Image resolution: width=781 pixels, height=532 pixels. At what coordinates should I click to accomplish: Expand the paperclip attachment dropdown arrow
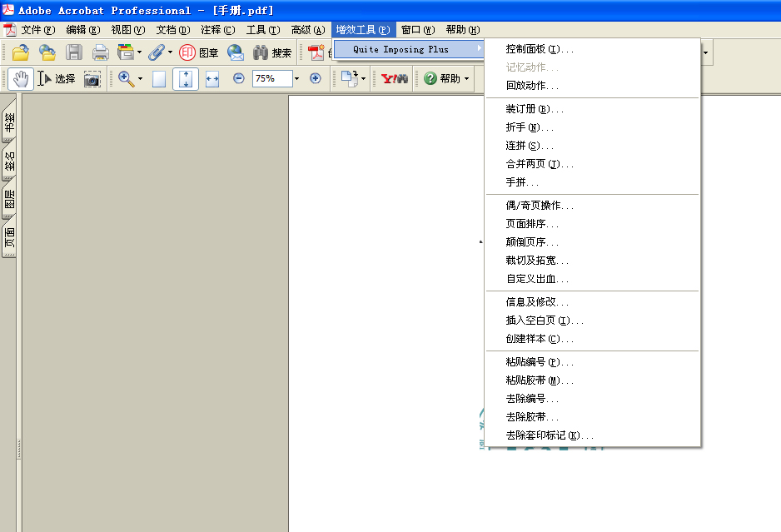[169, 52]
